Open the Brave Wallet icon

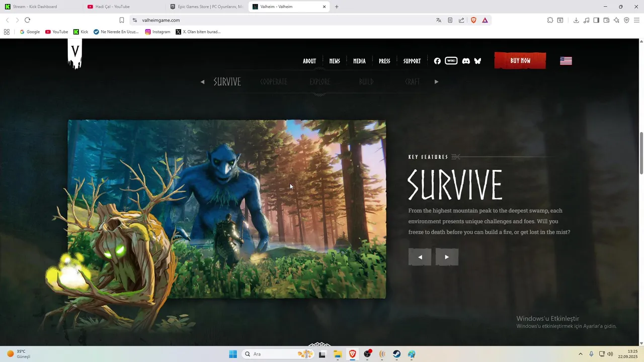click(606, 20)
